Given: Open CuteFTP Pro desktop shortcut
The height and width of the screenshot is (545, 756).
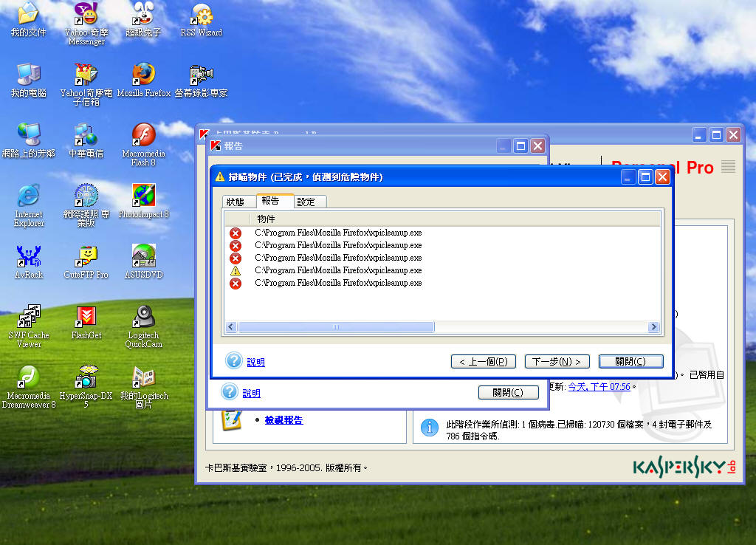Looking at the screenshot, I should tap(86, 257).
